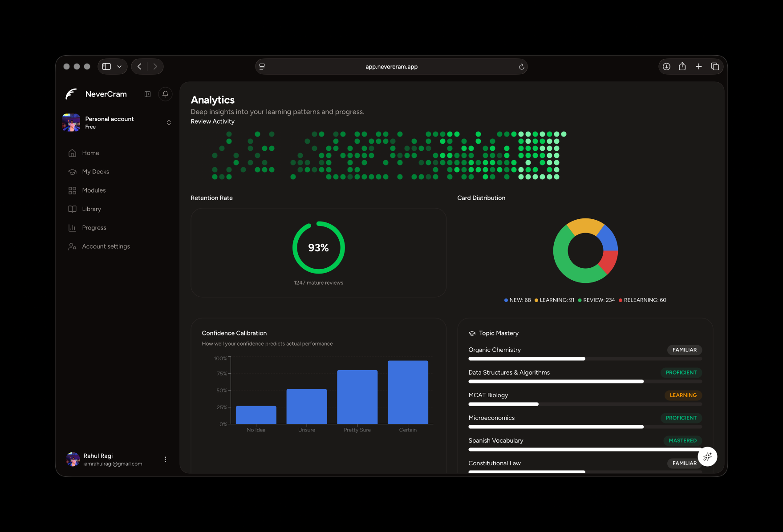Click the Organic Chemistry mastery bar
Viewport: 783px width, 532px height.
pos(584,359)
